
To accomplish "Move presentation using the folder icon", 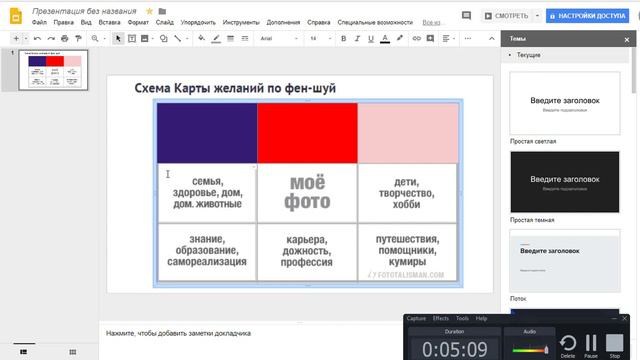I will click(162, 11).
